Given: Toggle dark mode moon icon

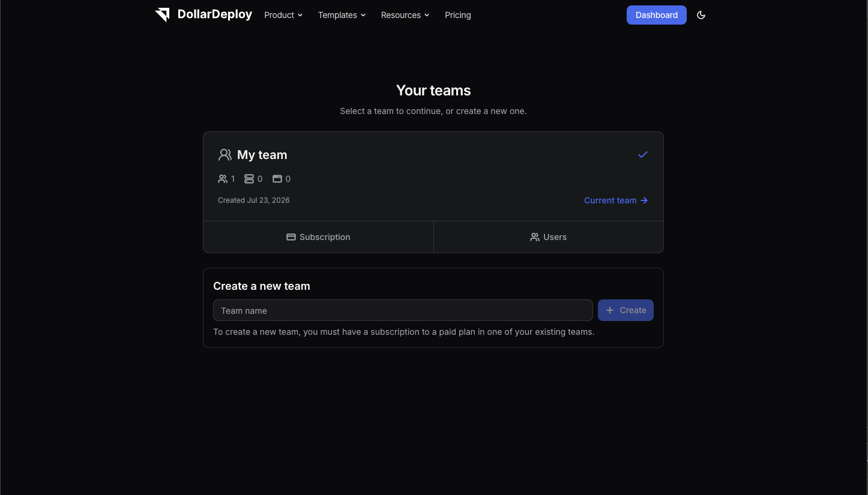Looking at the screenshot, I should 701,15.
